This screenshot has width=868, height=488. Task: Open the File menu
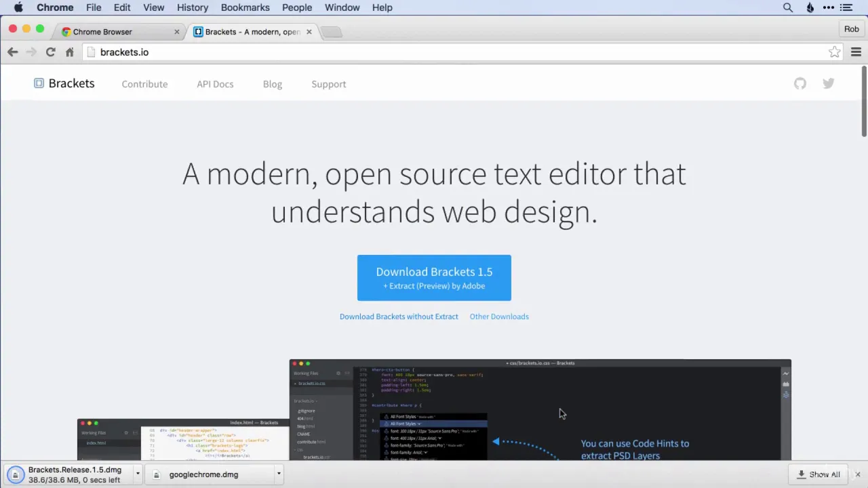click(x=94, y=7)
